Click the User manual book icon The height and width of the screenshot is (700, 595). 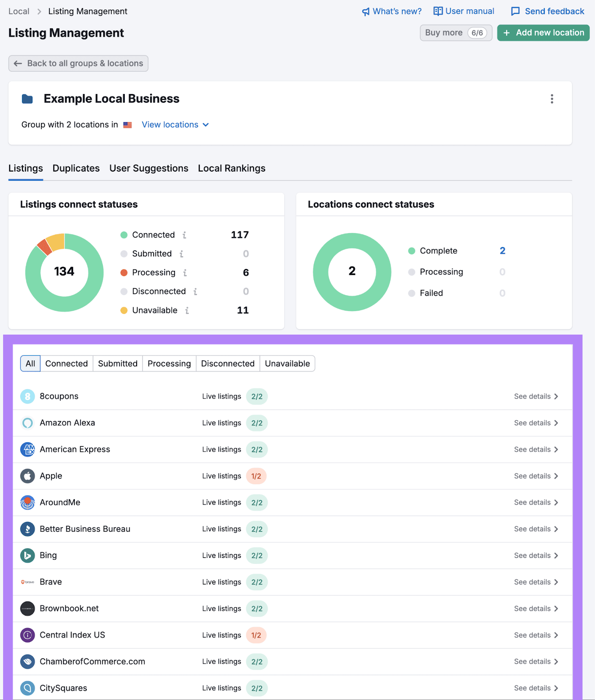438,11
